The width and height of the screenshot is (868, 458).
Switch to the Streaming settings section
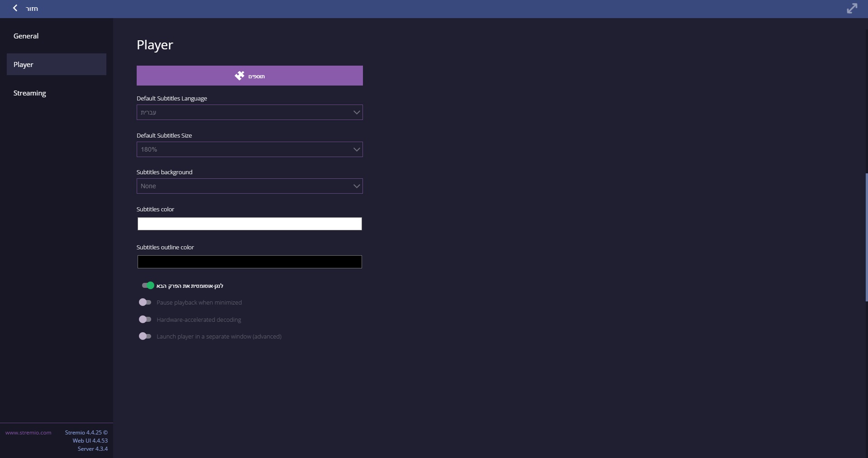click(x=29, y=93)
